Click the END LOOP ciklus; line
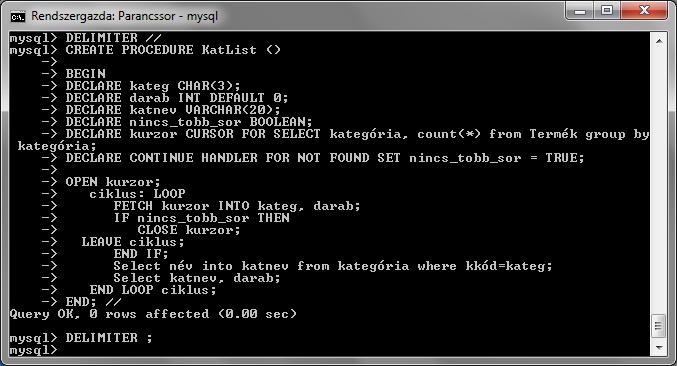The width and height of the screenshot is (677, 366). [x=153, y=290]
